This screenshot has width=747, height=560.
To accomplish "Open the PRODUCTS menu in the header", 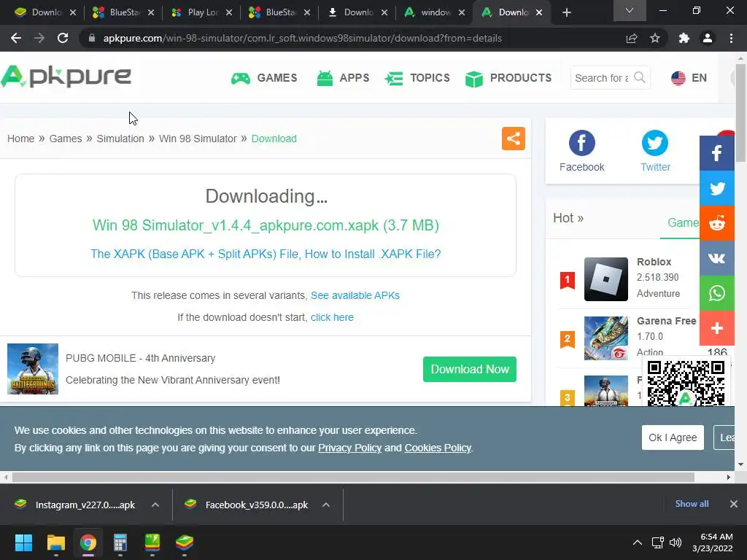I will coord(508,78).
